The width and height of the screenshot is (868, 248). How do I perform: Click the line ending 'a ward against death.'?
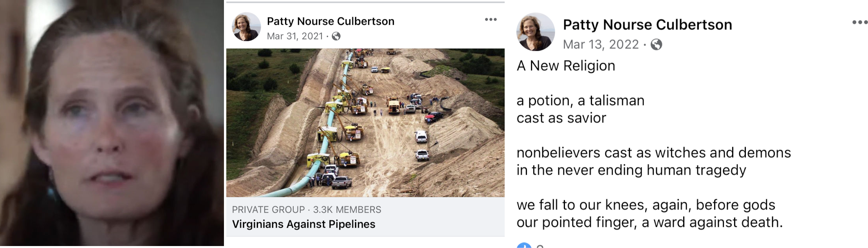[649, 223]
